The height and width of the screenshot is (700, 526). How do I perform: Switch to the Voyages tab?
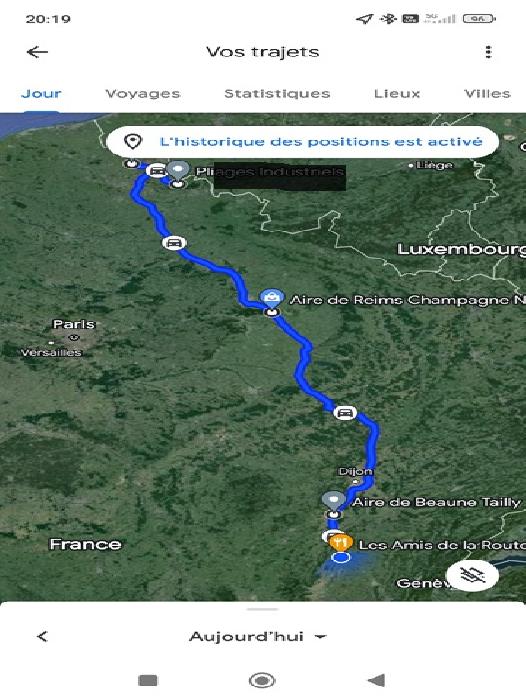point(142,94)
